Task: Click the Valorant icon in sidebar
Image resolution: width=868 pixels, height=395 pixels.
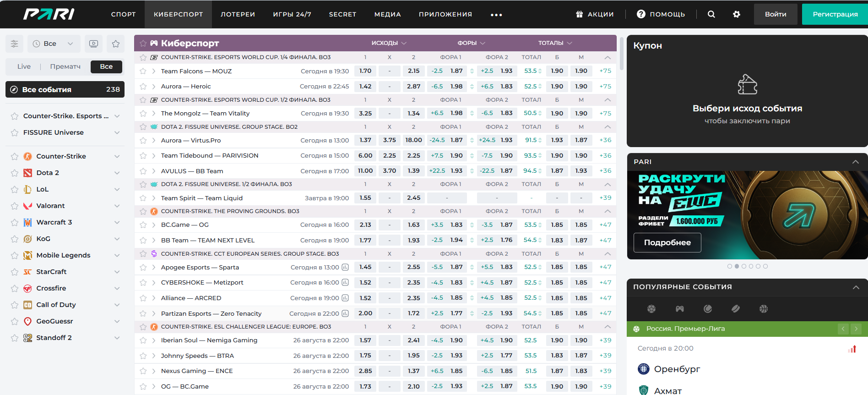Action: pos(27,206)
